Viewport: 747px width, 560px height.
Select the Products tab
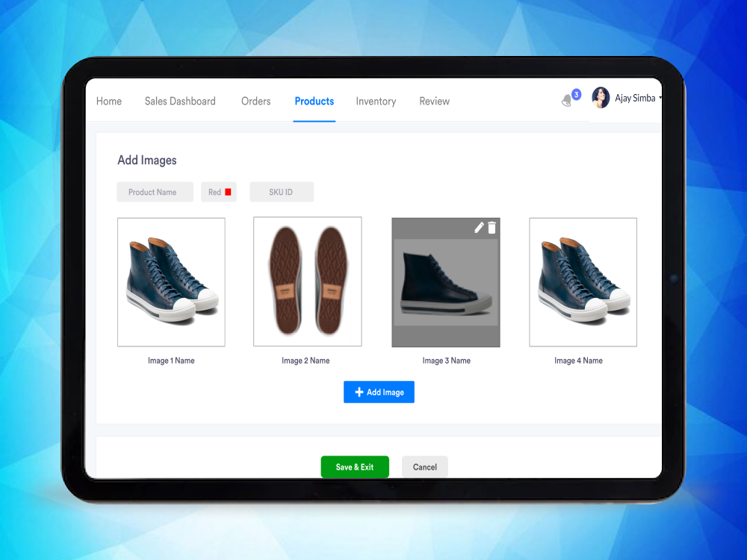point(314,102)
